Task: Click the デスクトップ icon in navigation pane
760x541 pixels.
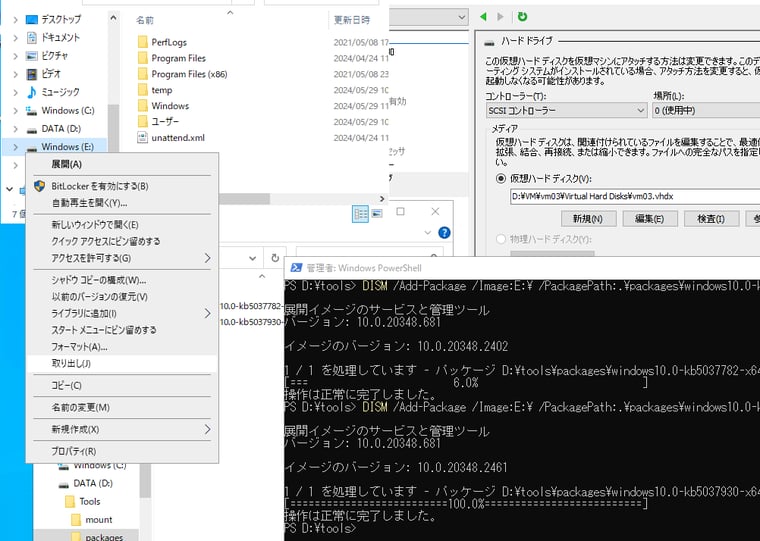Action: pos(32,19)
